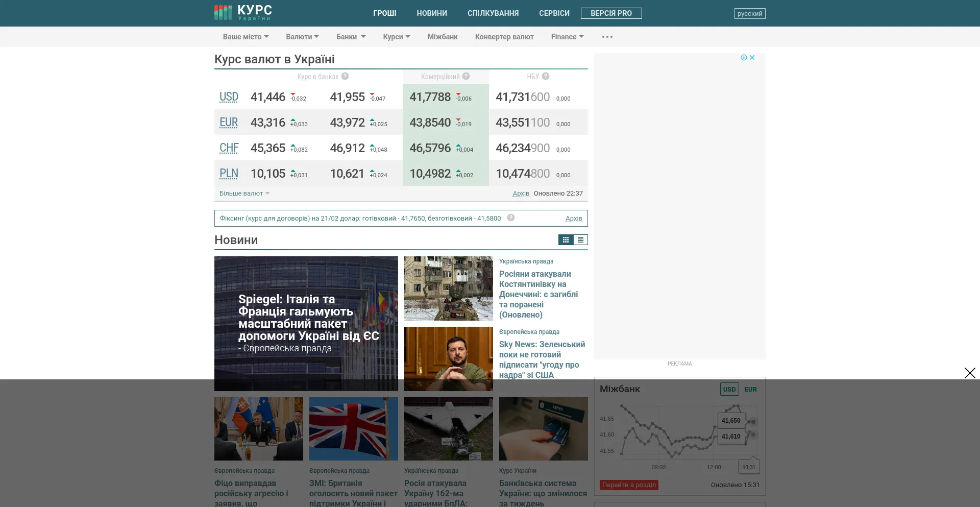
Task: Expand the Finance dropdown
Action: [567, 37]
